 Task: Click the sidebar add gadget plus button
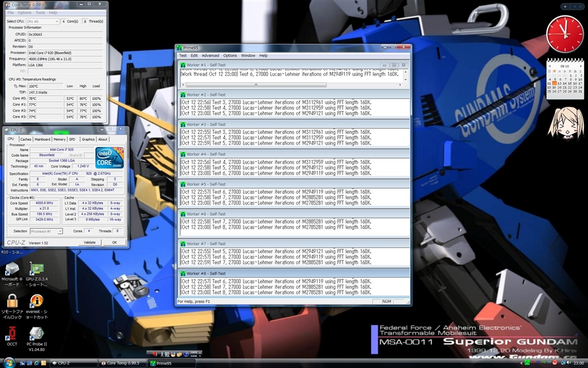pyautogui.click(x=565, y=6)
